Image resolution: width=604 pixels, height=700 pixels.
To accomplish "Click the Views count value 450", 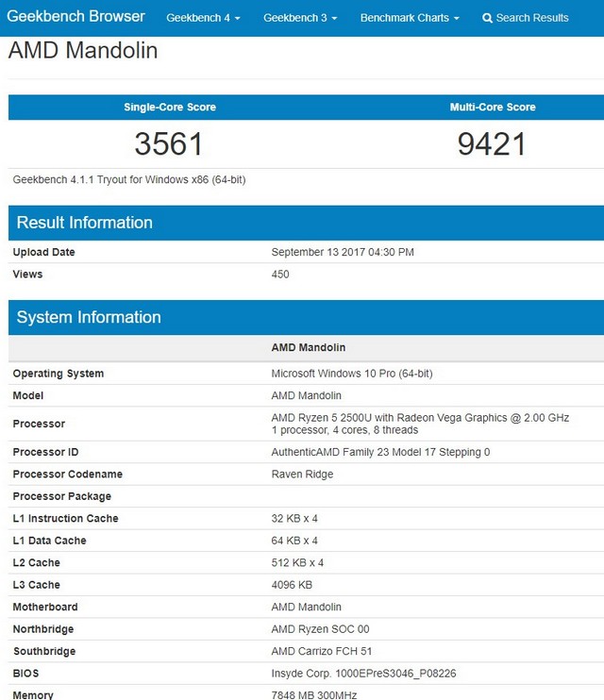I will tap(280, 275).
